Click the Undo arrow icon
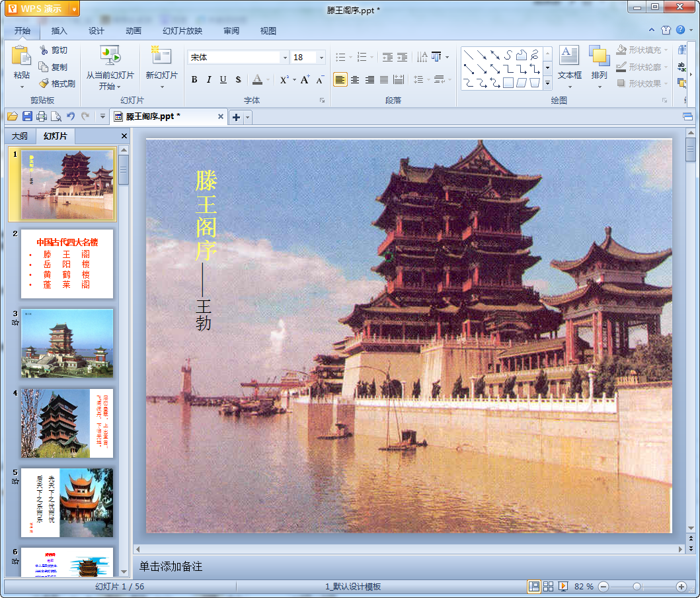Viewport: 700px width, 598px height. pyautogui.click(x=71, y=116)
